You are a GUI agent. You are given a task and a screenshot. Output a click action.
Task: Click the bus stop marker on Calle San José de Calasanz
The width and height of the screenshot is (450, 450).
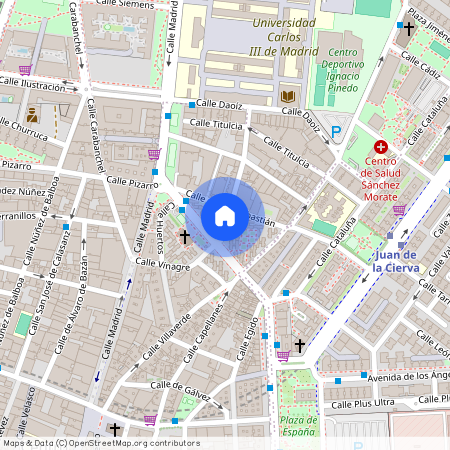click(x=66, y=227)
